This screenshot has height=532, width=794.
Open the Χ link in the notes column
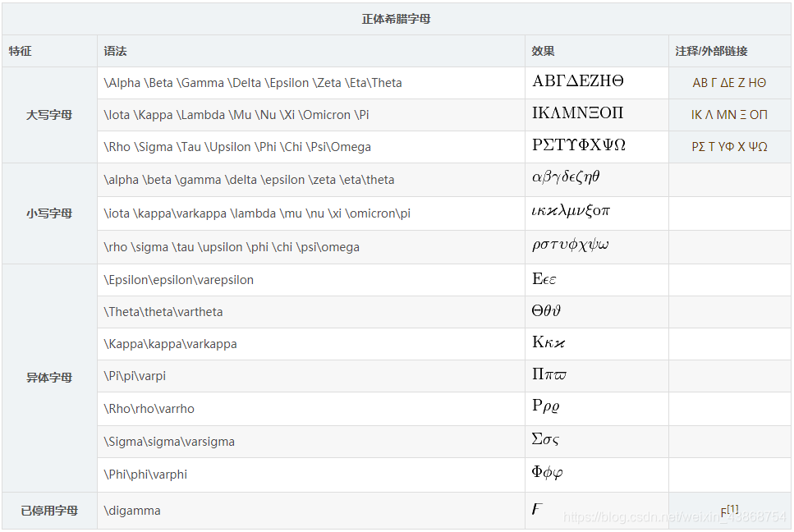[x=741, y=147]
